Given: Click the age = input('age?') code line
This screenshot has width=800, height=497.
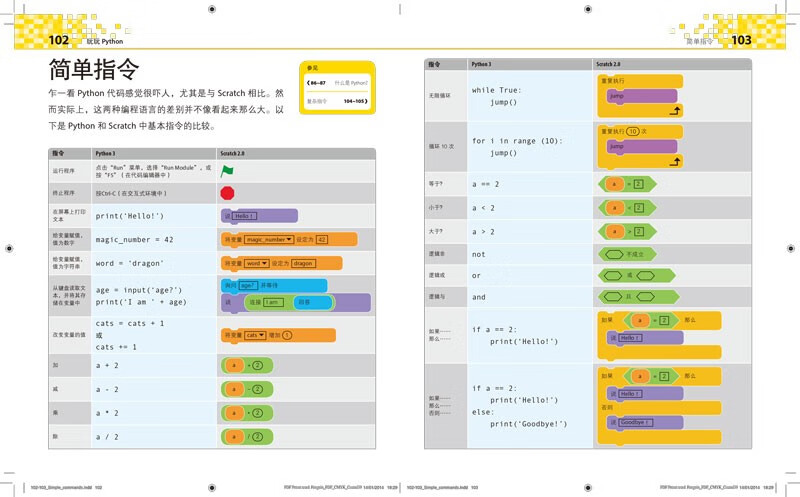Looking at the screenshot, I should click(x=138, y=290).
